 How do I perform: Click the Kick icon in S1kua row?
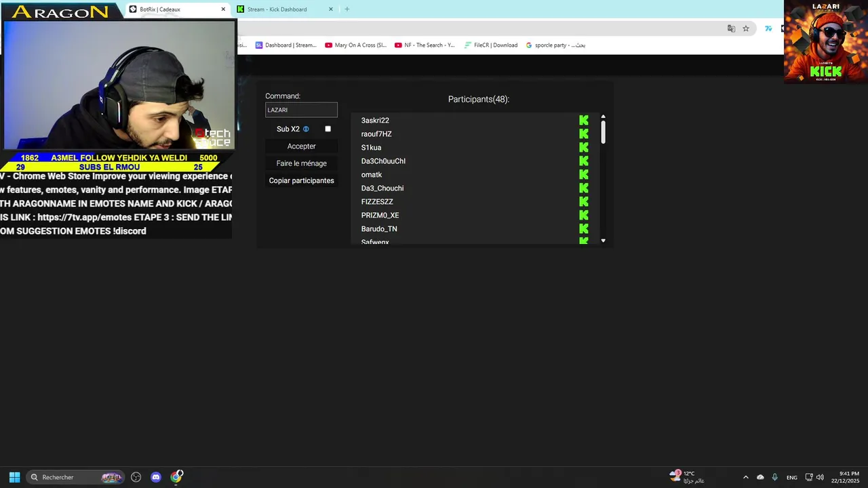[584, 147]
